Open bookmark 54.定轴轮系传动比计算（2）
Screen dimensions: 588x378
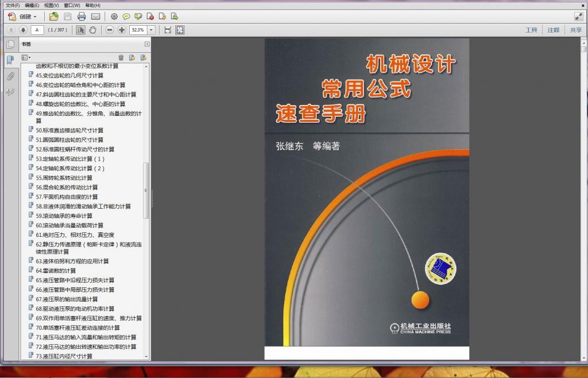tap(70, 168)
